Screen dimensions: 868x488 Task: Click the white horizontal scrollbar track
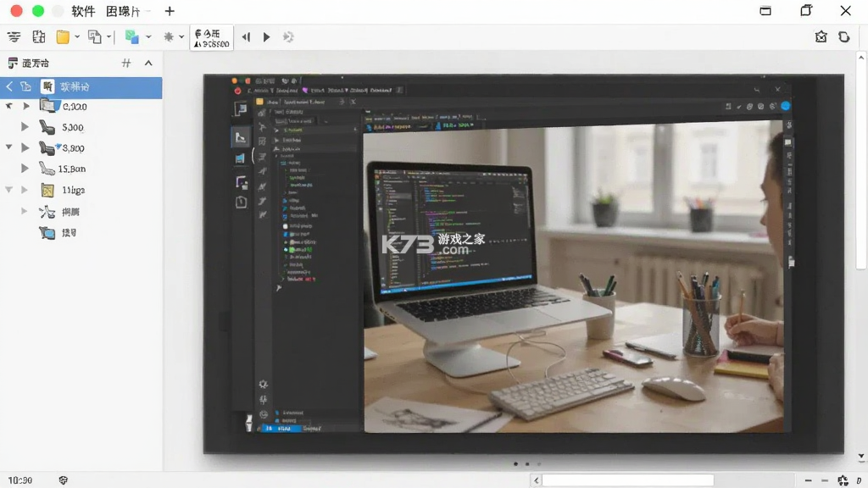628,480
